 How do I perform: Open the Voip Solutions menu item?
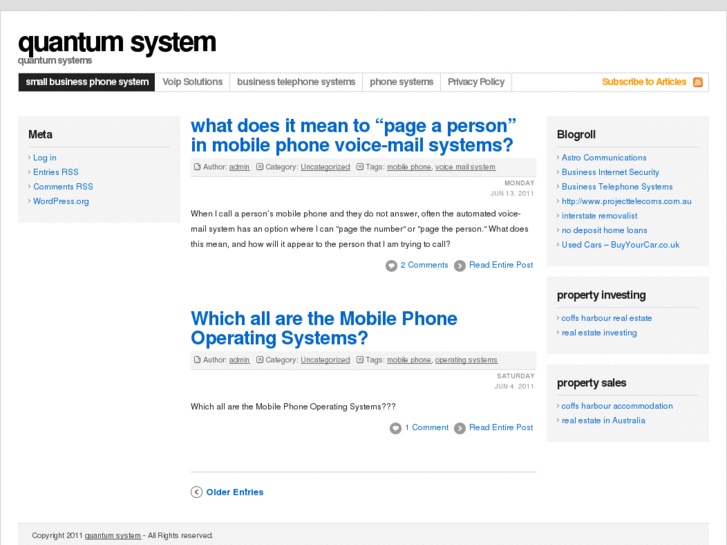tap(192, 82)
